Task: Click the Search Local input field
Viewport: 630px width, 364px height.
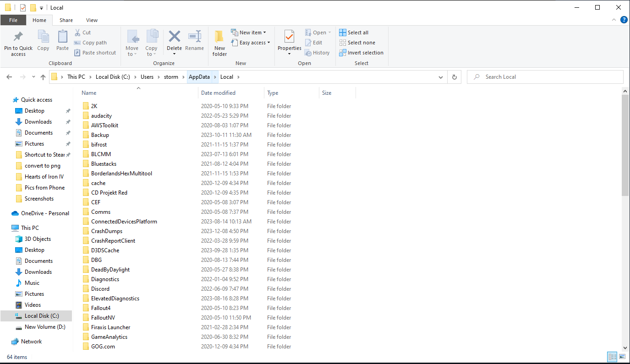Action: pos(545,77)
